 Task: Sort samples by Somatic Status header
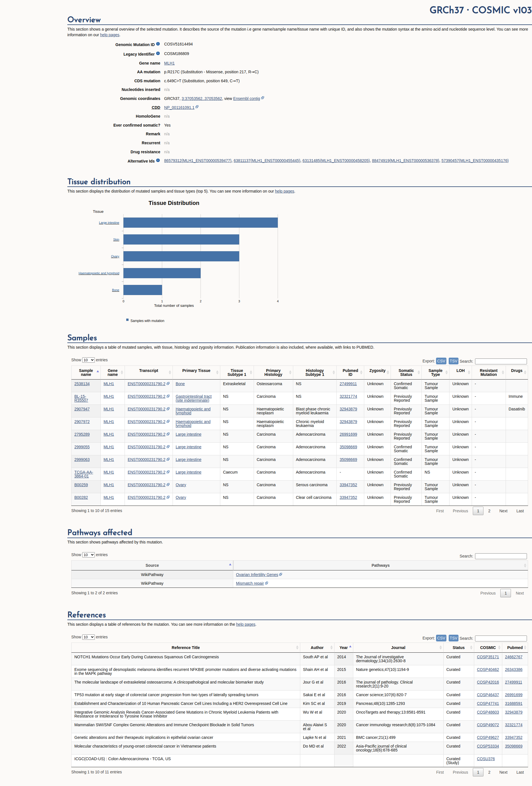(x=406, y=373)
